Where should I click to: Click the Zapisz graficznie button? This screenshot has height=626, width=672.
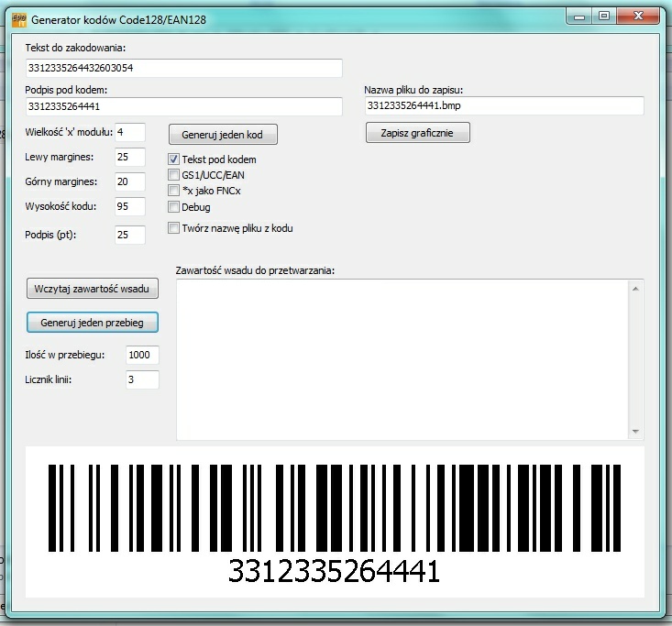tap(418, 133)
